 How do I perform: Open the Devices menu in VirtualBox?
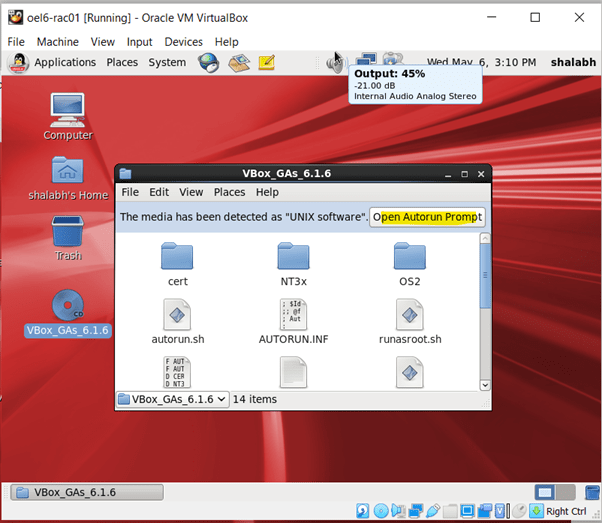(x=183, y=42)
